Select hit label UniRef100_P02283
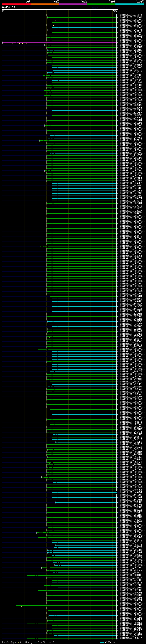This screenshot has height=644, width=146. click(131, 326)
